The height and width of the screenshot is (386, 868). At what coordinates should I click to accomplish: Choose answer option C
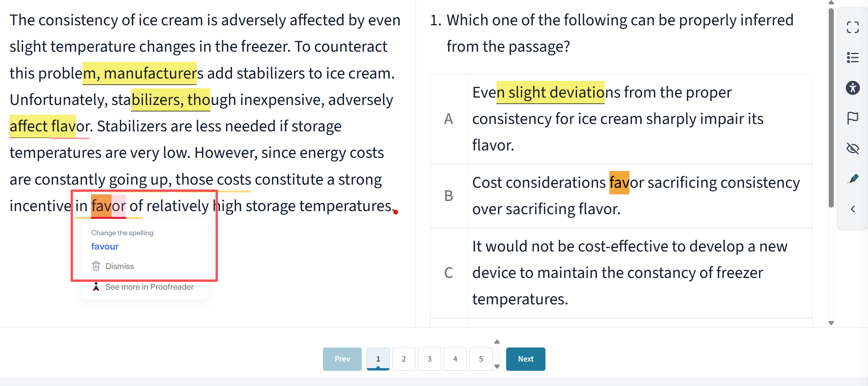click(x=621, y=273)
